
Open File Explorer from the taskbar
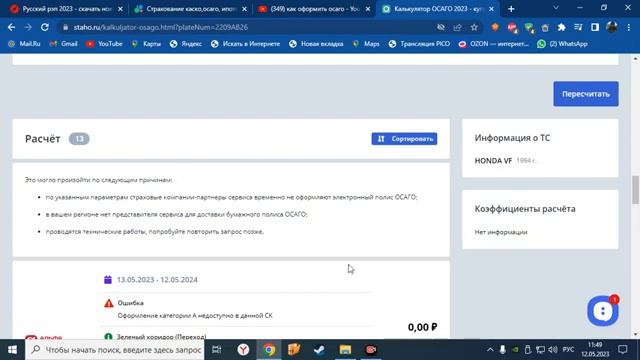pyautogui.click(x=345, y=350)
